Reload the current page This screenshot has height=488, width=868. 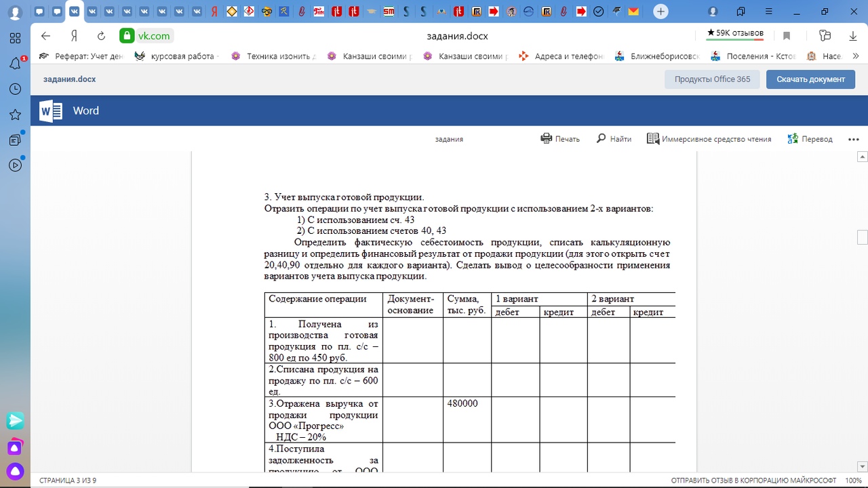pos(102,36)
